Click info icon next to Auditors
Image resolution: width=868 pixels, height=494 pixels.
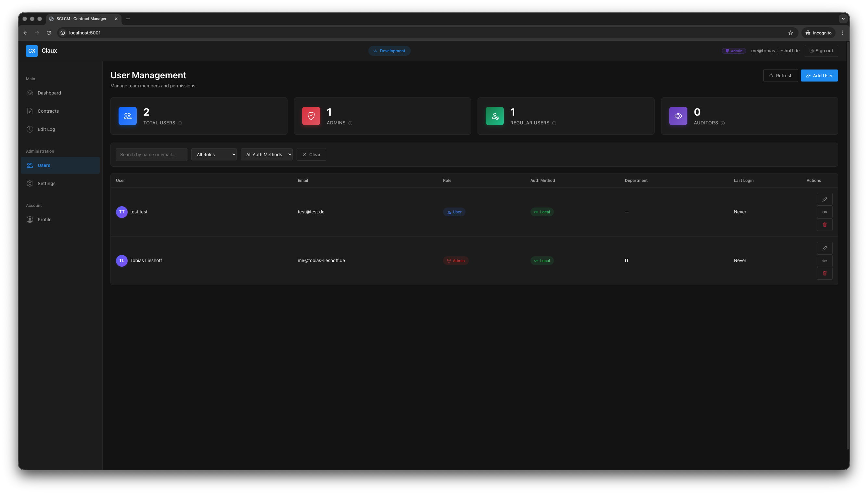click(x=723, y=123)
